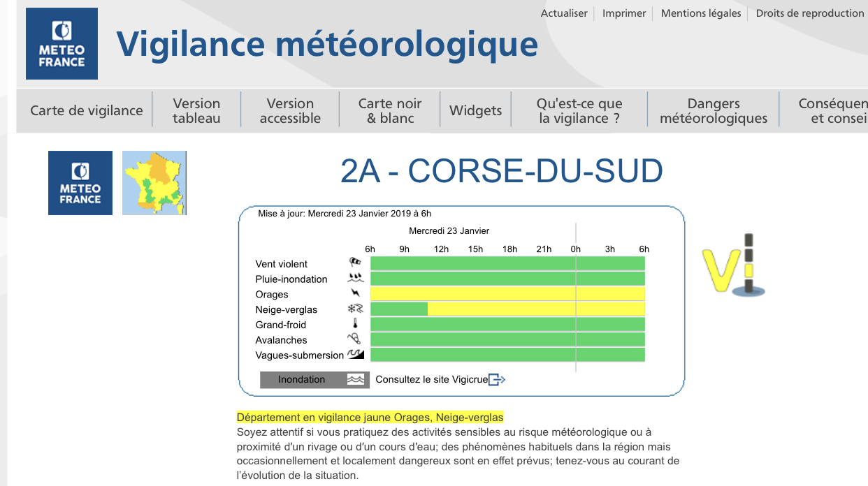Viewport: 868px width, 486px height.
Task: Click the Grand-froid thermometer icon
Action: (356, 324)
